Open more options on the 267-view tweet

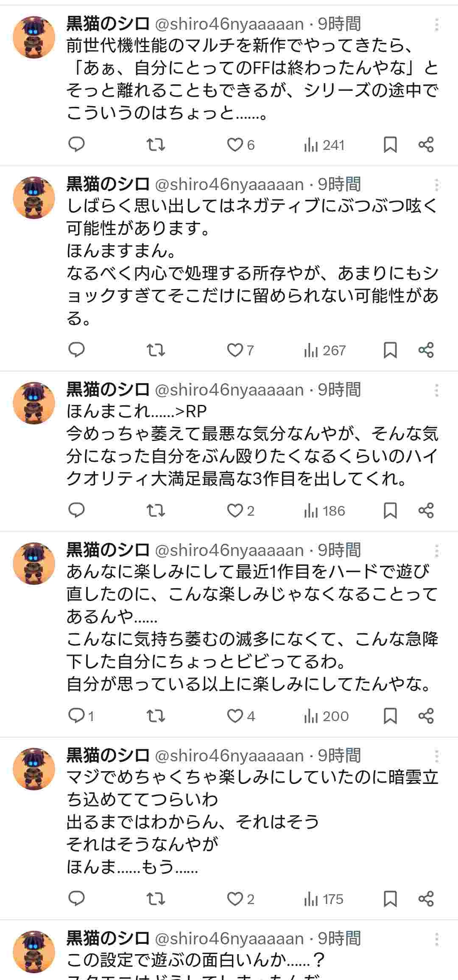pos(436,185)
